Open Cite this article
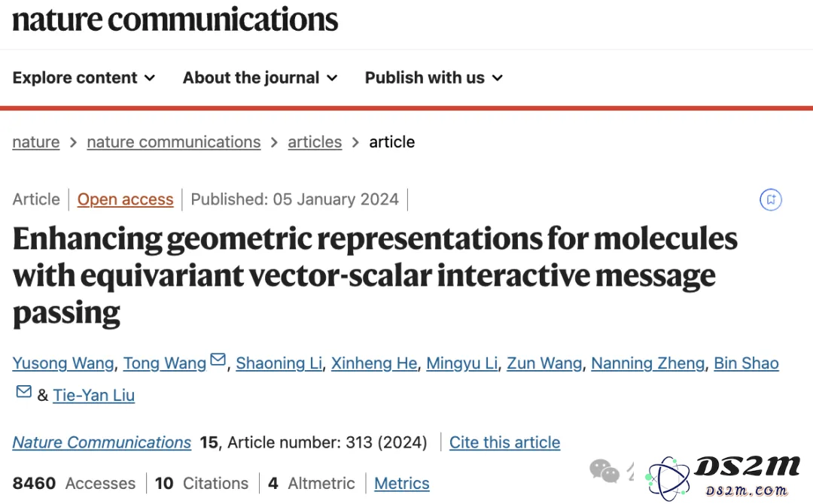 504,442
